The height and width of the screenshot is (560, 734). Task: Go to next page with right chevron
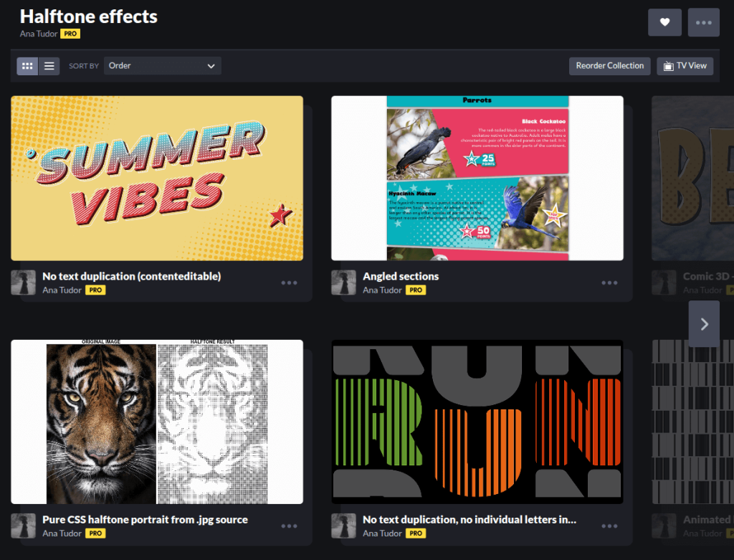[x=704, y=324]
